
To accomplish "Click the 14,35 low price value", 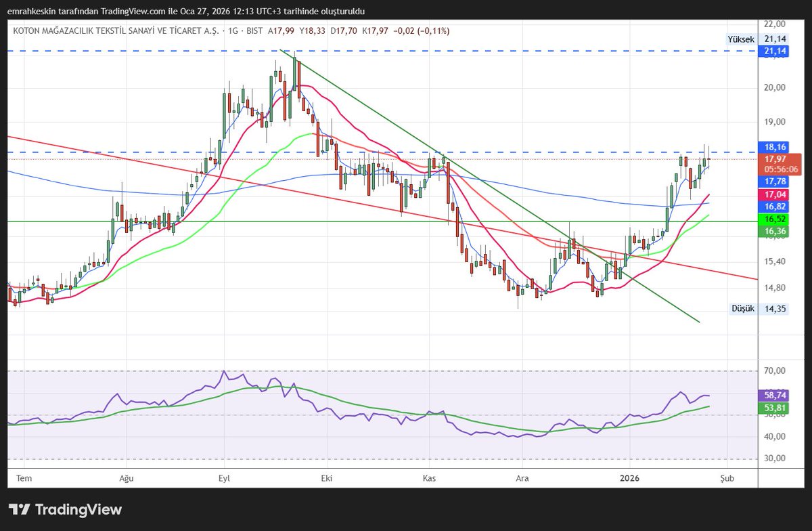I will tap(775, 308).
